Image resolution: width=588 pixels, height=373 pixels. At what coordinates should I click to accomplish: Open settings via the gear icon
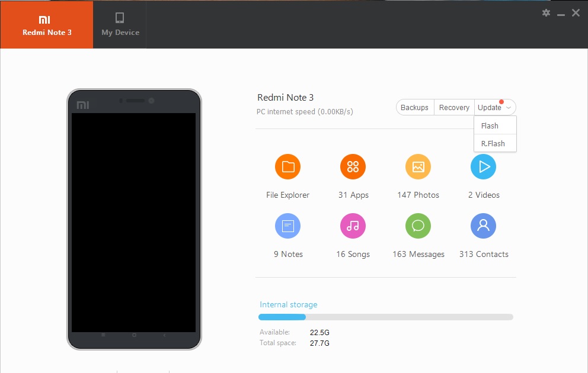pos(546,13)
